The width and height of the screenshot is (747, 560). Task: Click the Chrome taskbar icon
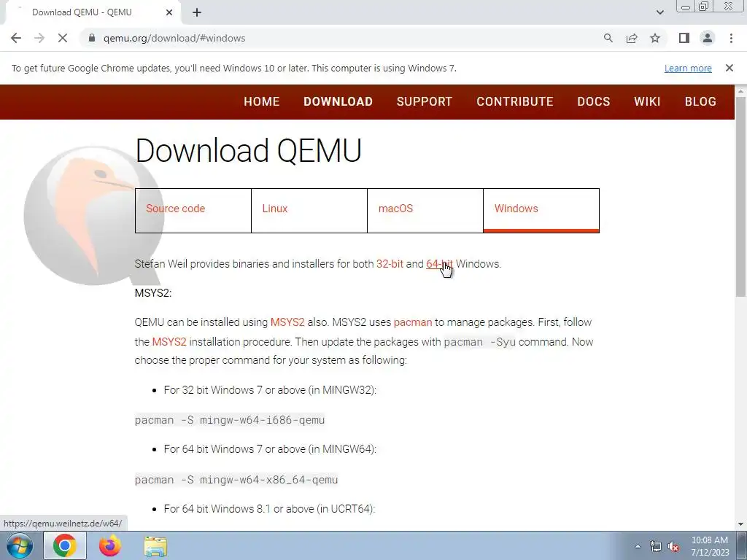pos(65,545)
